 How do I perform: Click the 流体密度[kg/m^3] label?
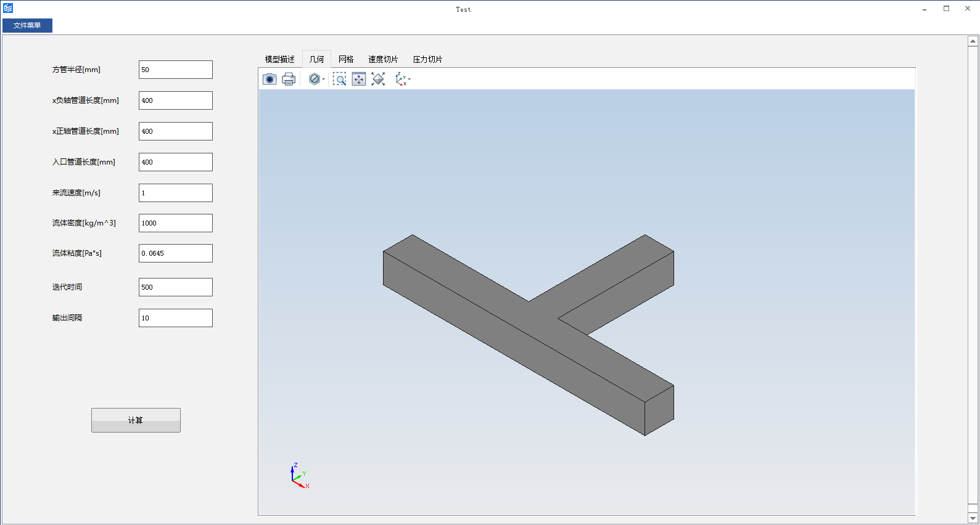(x=84, y=223)
